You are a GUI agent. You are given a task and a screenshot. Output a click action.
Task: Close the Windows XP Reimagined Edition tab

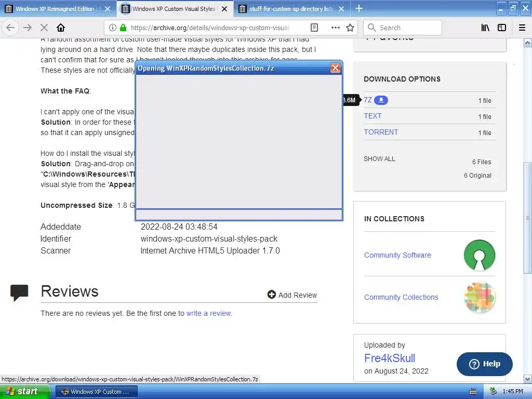pyautogui.click(x=107, y=9)
